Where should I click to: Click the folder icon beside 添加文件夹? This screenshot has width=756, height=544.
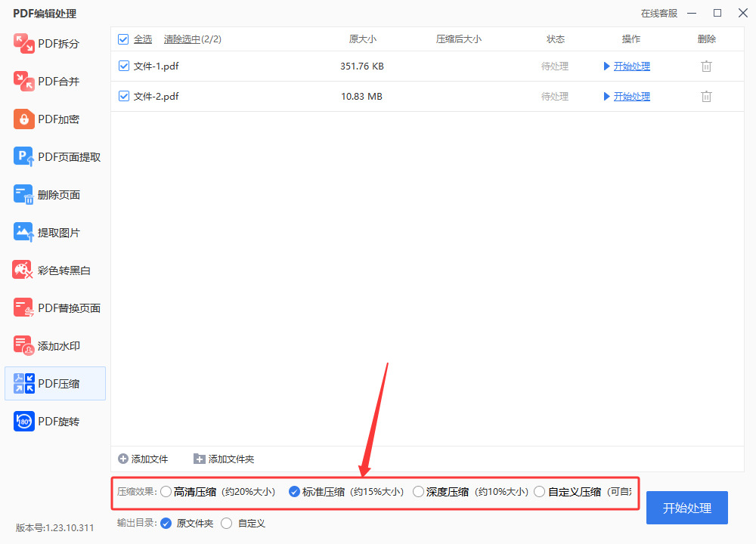coord(199,459)
